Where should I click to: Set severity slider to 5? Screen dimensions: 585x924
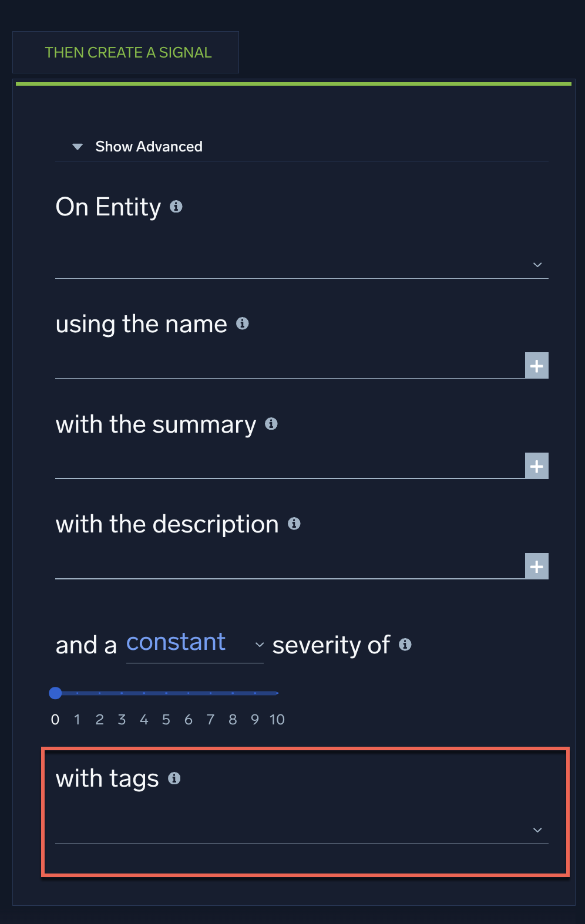166,693
